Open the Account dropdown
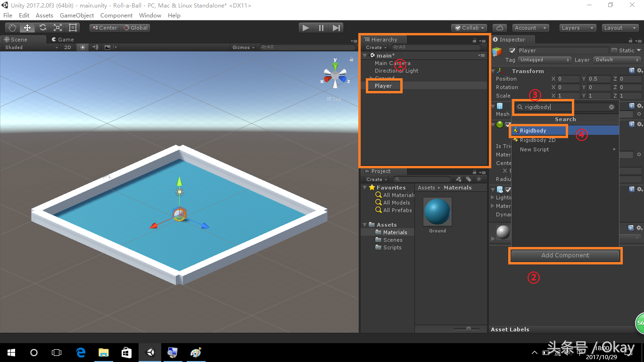Image resolution: width=644 pixels, height=362 pixels. (x=530, y=28)
